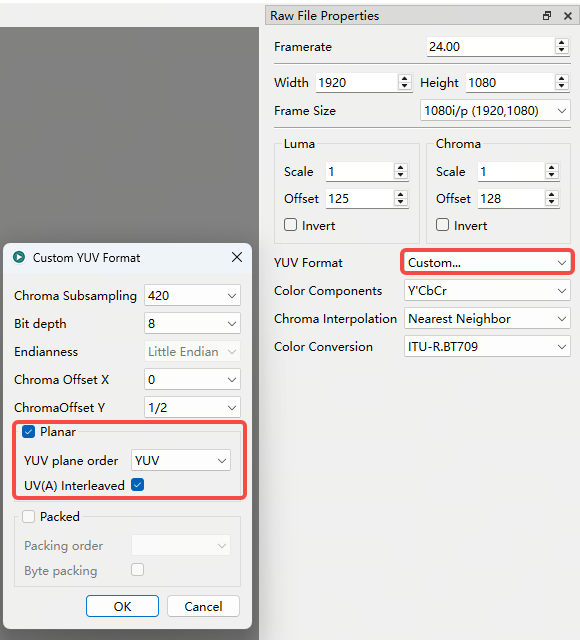This screenshot has height=640, width=580.
Task: Enable the Packed group checkbox
Action: click(28, 516)
